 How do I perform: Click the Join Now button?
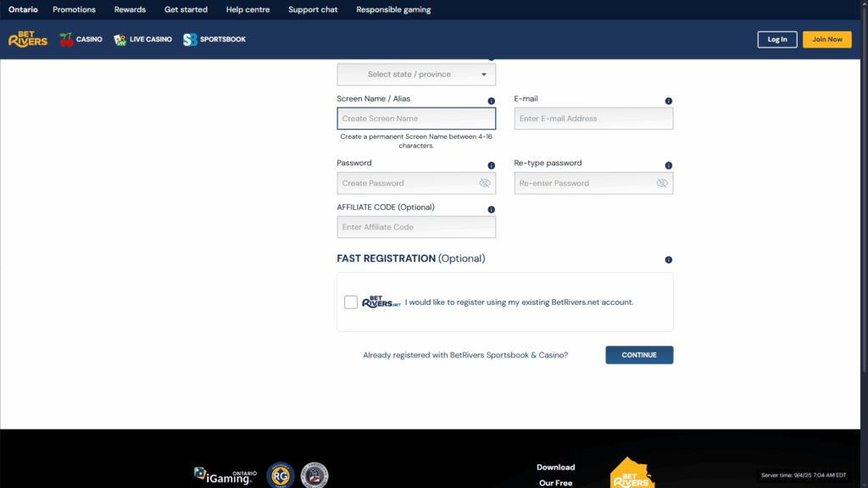826,39
